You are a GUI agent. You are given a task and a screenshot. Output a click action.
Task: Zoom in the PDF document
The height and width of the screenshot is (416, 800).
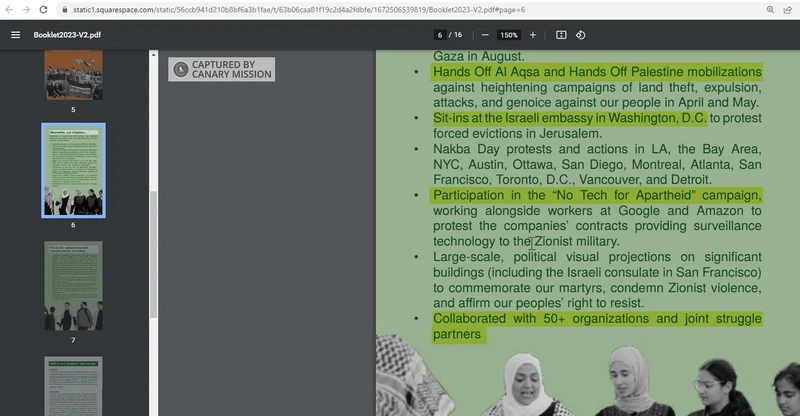click(x=532, y=35)
